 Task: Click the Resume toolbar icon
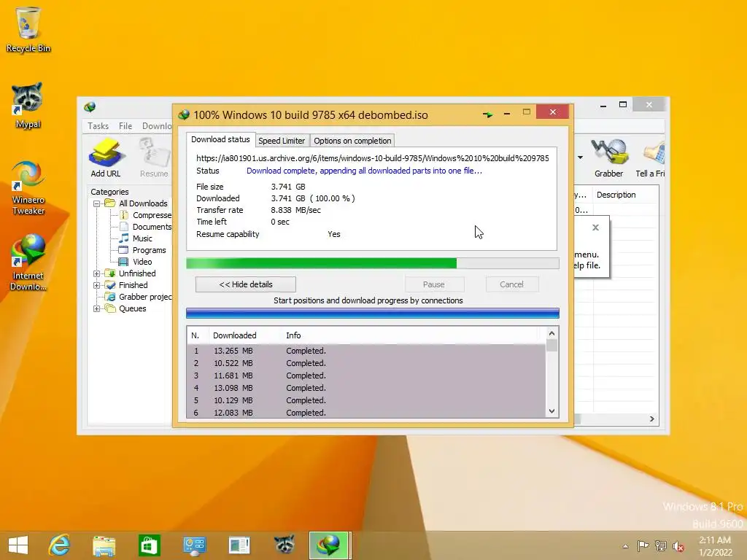coord(154,157)
